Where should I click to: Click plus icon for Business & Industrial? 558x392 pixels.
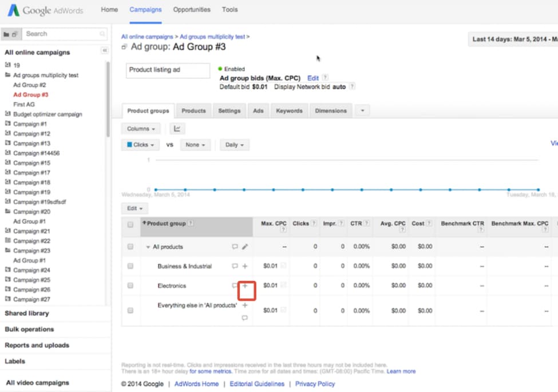[245, 266]
